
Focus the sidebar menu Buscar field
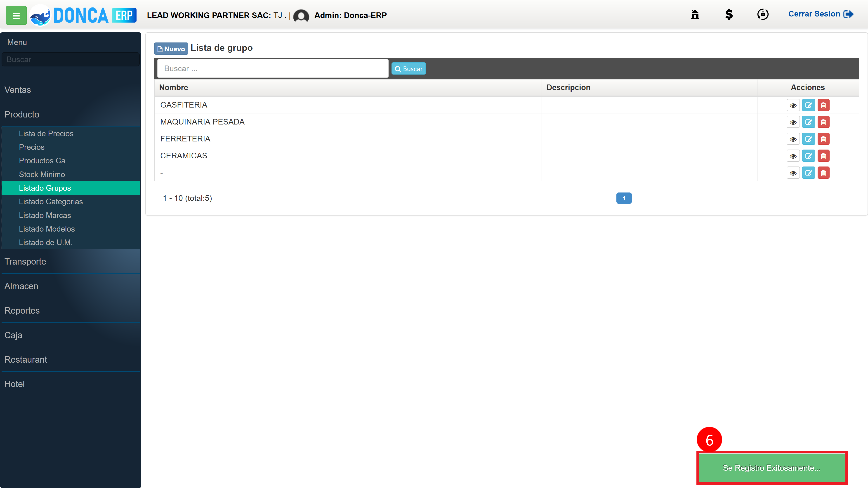click(x=71, y=59)
